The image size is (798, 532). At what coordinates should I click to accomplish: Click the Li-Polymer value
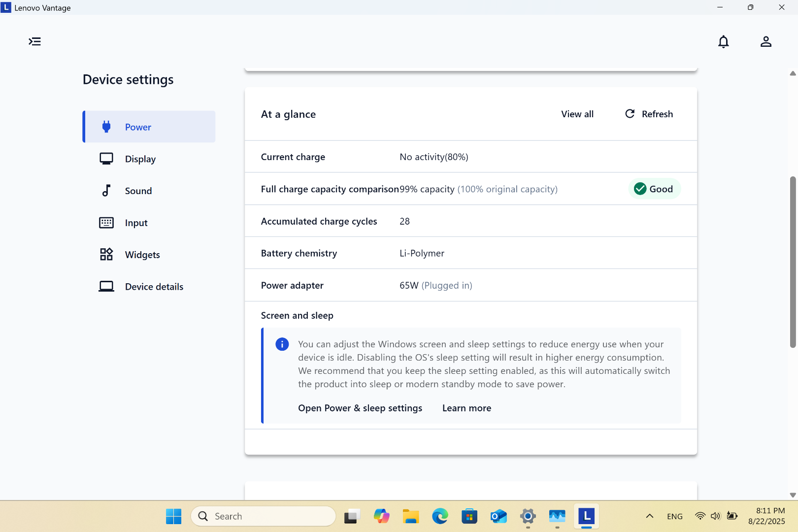[x=422, y=253]
